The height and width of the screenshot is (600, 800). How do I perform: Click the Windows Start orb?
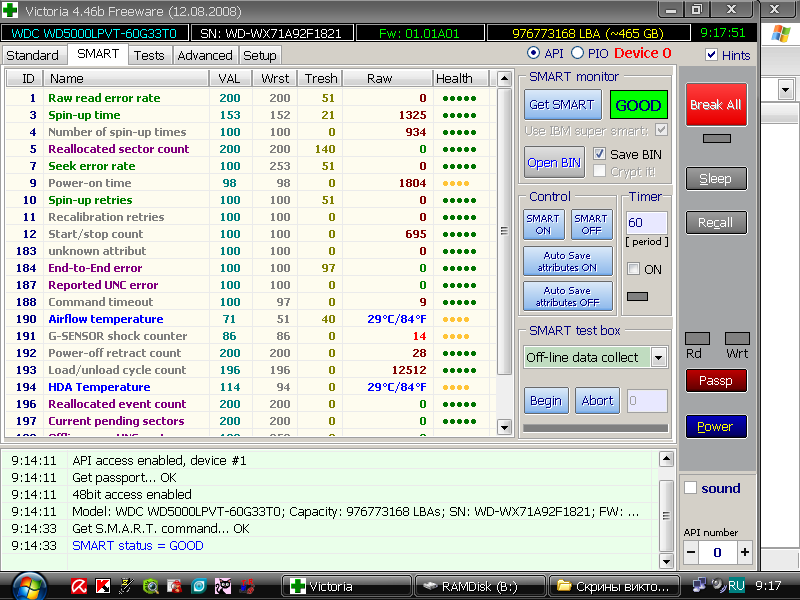point(29,587)
